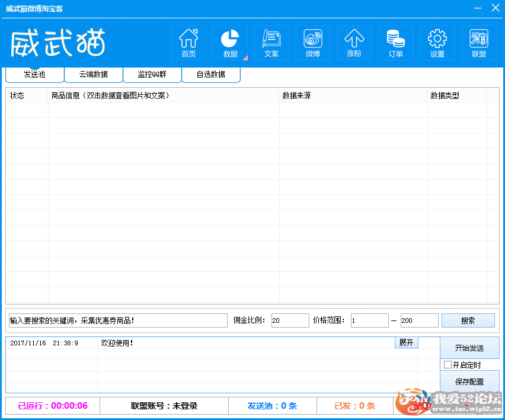
Task: Enable the 开启定时 checkbox
Action: tap(448, 365)
